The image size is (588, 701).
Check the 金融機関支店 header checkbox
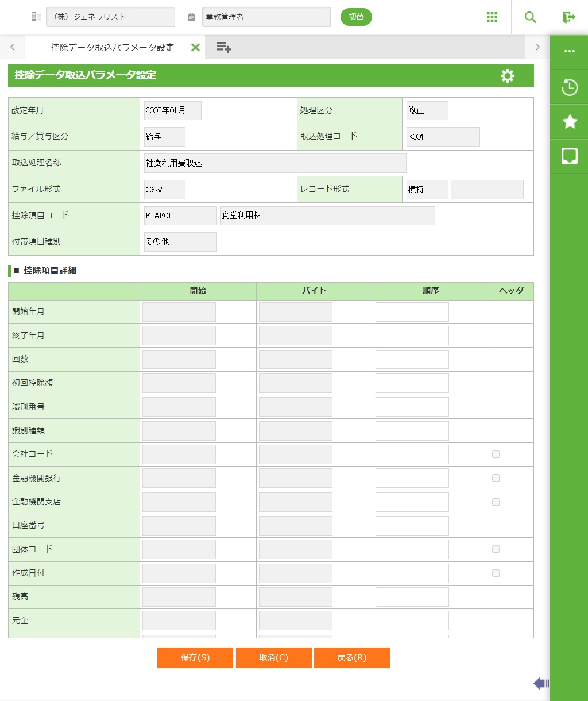(496, 502)
